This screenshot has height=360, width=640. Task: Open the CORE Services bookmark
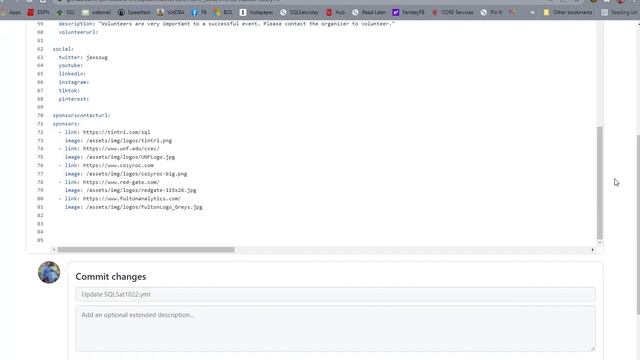pos(453,12)
